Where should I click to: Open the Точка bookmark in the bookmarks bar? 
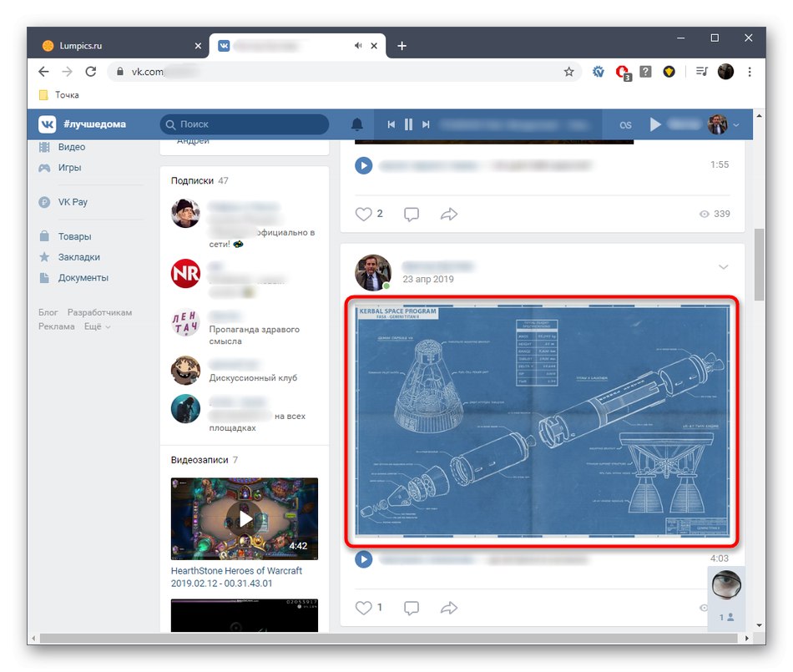(63, 94)
